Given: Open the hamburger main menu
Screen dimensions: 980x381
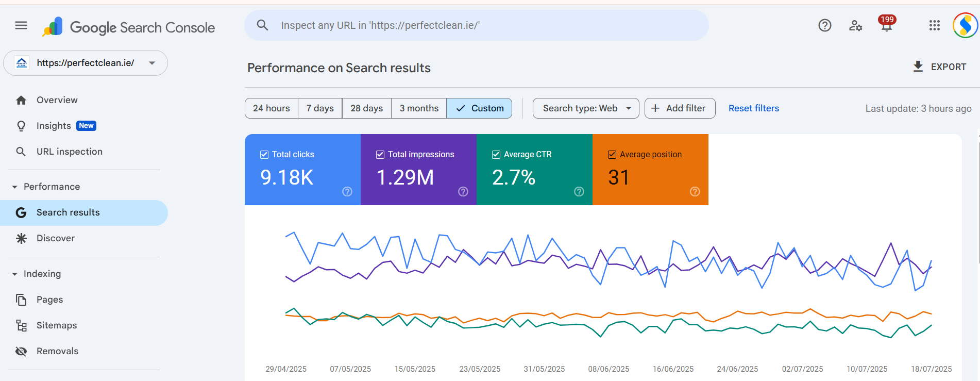Looking at the screenshot, I should 21,25.
